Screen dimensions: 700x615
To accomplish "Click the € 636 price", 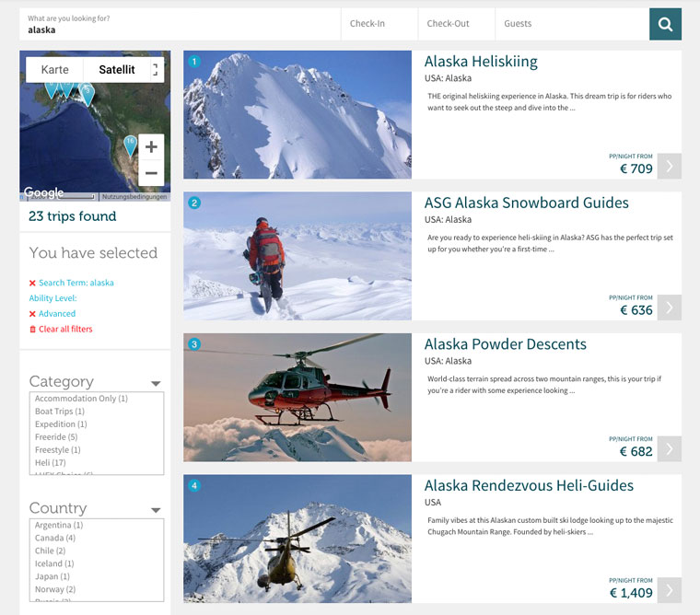I will (x=636, y=310).
